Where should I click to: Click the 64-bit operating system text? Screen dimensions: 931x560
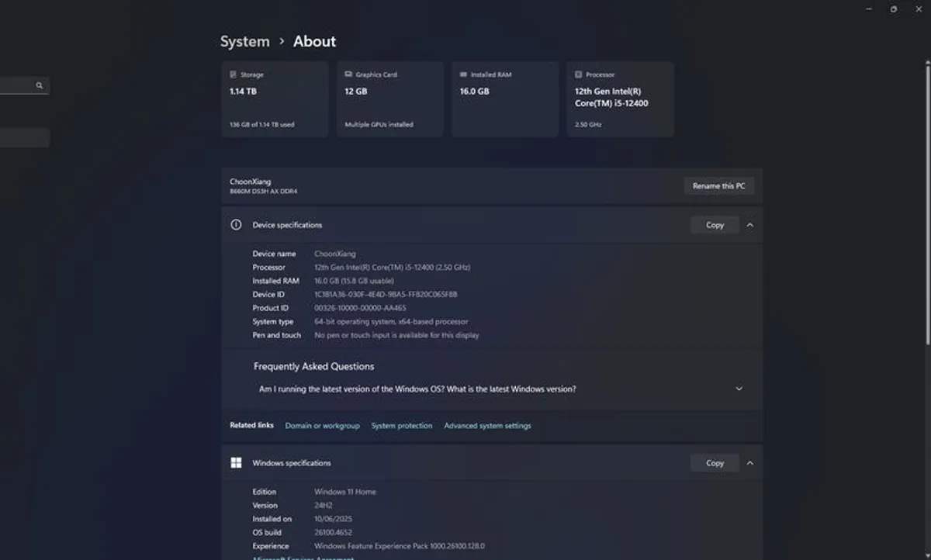391,322
